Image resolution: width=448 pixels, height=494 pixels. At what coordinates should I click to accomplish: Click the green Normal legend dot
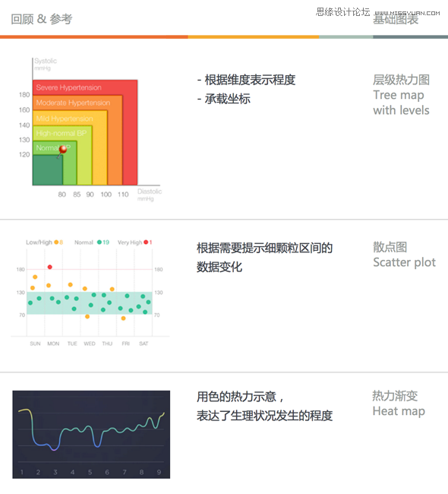coord(99,242)
